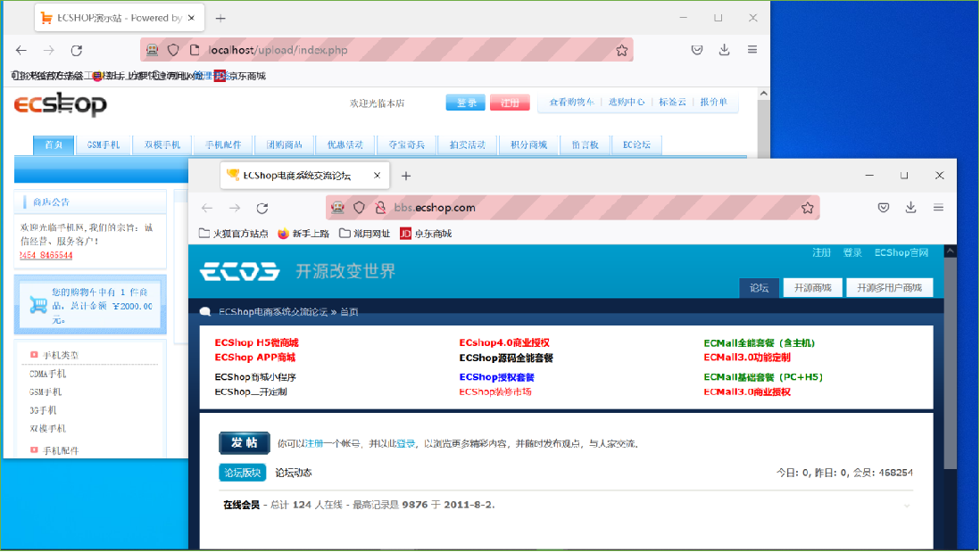This screenshot has height=552, width=980.
Task: Collapse the 在线会员 section arrow
Action: click(x=907, y=505)
